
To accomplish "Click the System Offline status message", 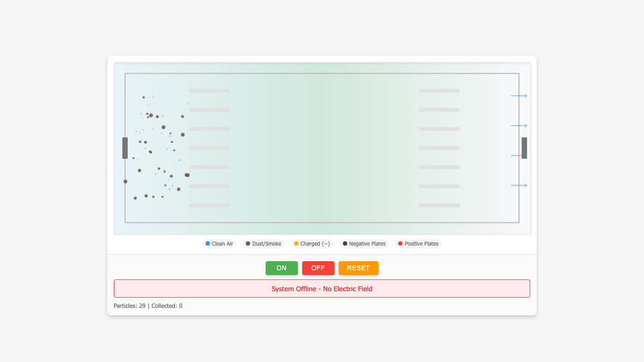I will point(322,289).
